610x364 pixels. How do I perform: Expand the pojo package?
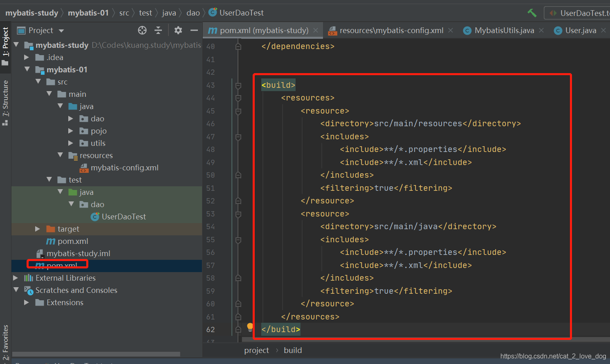point(71,131)
